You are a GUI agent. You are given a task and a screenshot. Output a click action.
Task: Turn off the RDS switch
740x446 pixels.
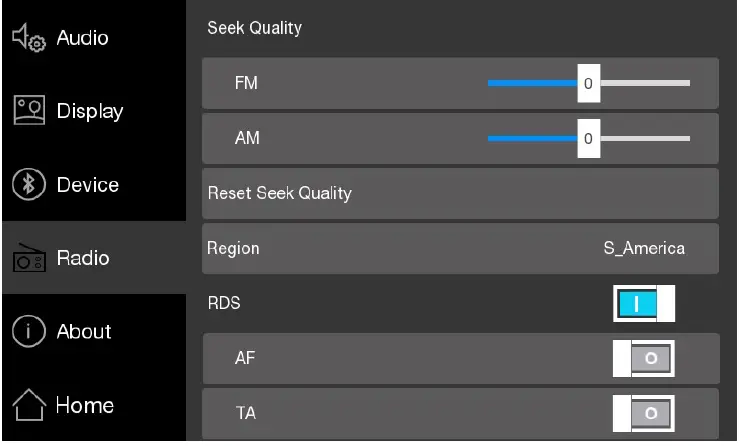[644, 304]
